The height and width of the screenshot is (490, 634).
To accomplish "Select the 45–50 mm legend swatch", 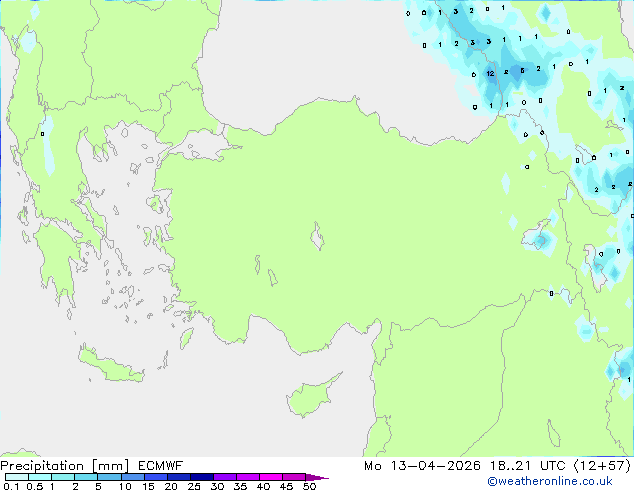I will click(x=294, y=477).
